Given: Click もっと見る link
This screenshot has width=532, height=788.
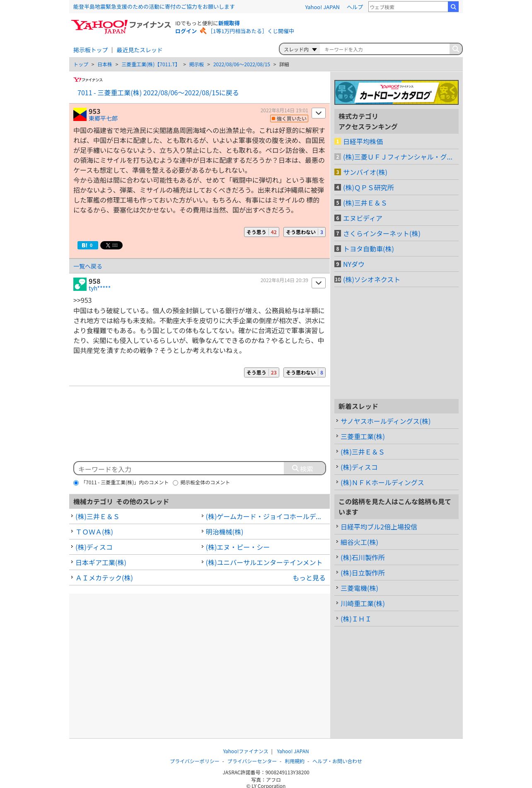Looking at the screenshot, I should click(x=309, y=578).
